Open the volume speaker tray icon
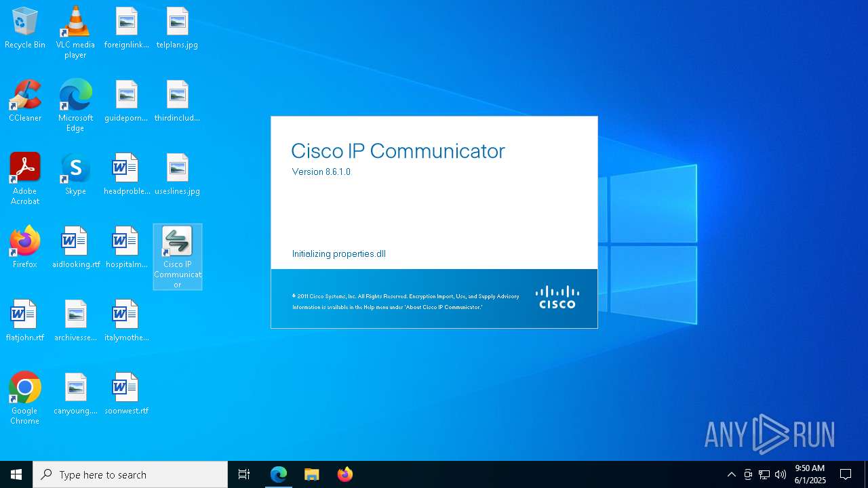This screenshot has width=868, height=488. coord(781,474)
